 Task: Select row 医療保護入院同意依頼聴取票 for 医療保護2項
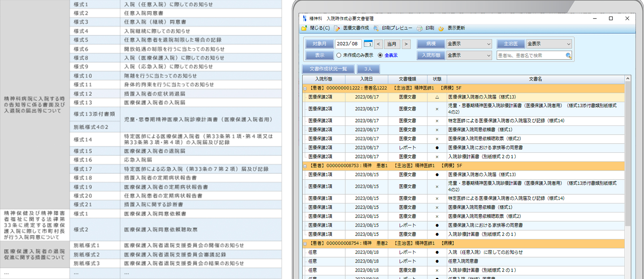coord(464,139)
